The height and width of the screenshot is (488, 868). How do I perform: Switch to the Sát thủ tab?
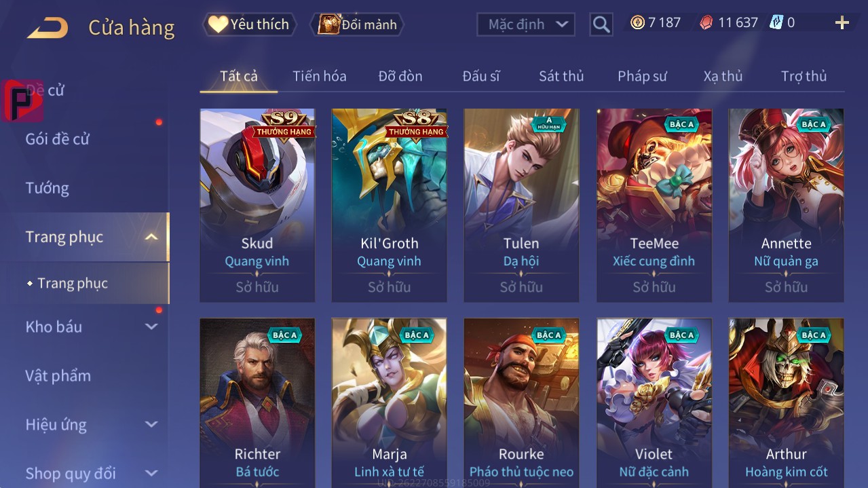tap(561, 76)
